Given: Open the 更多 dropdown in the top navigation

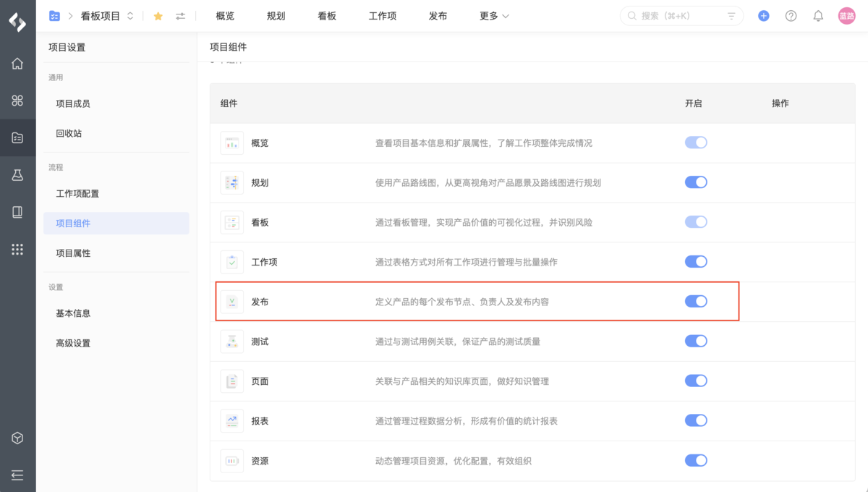Looking at the screenshot, I should click(493, 15).
